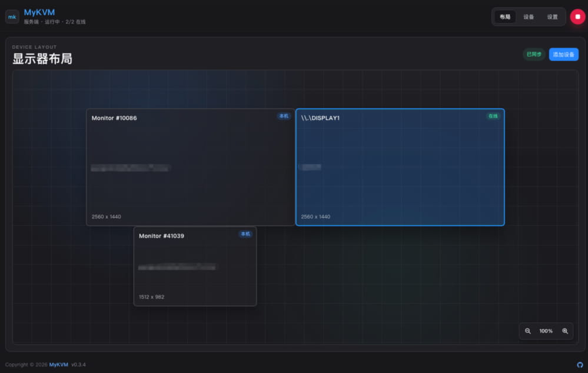
Task: Click the 添加设备 button
Action: (x=563, y=54)
